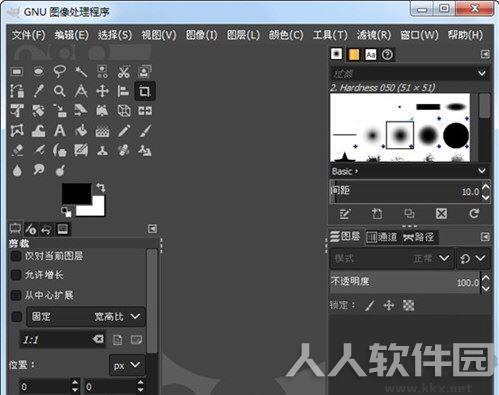Open the orange patterns tab

pos(354,54)
